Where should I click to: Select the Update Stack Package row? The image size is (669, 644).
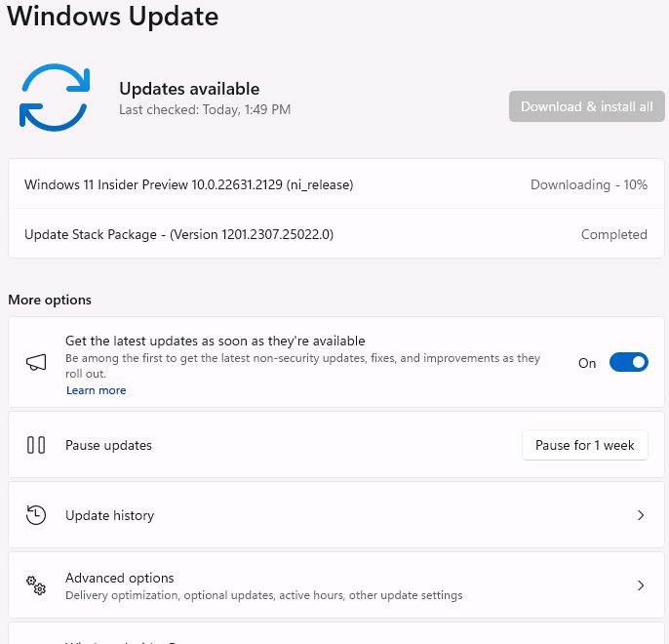coord(336,234)
